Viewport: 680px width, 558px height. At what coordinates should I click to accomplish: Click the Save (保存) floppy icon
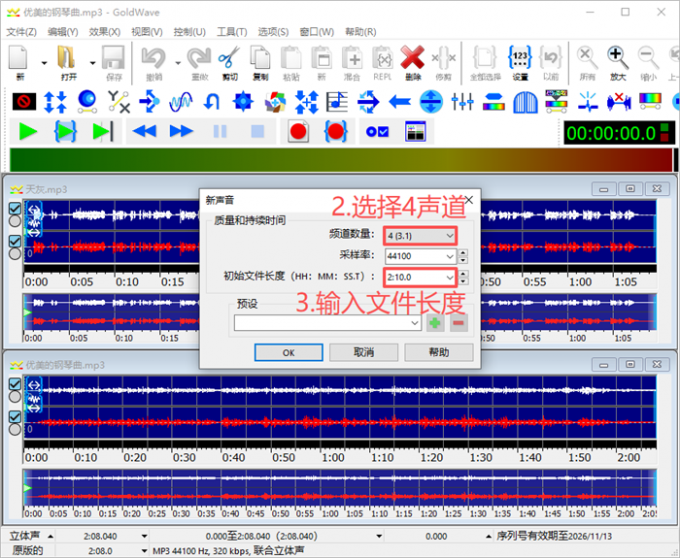[113, 58]
